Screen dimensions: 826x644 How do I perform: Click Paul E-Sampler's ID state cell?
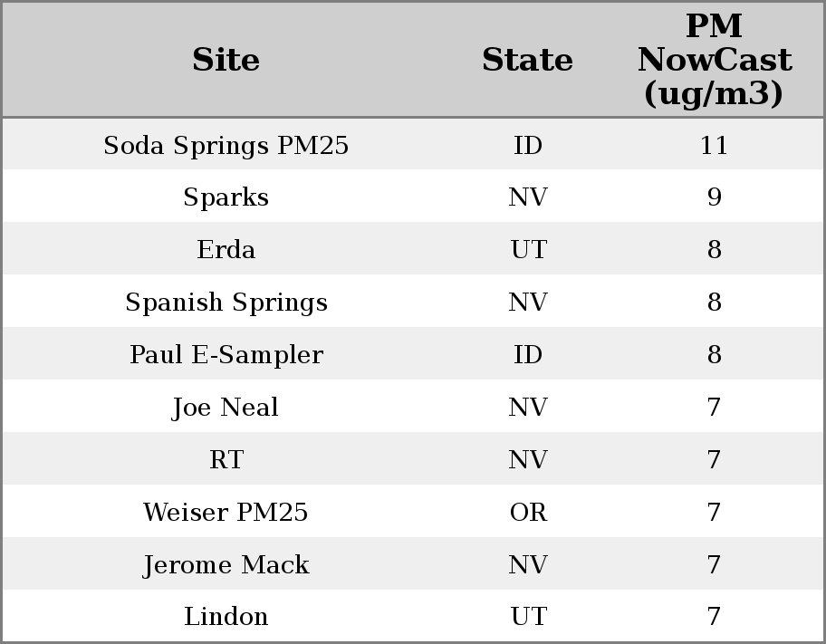click(x=528, y=355)
